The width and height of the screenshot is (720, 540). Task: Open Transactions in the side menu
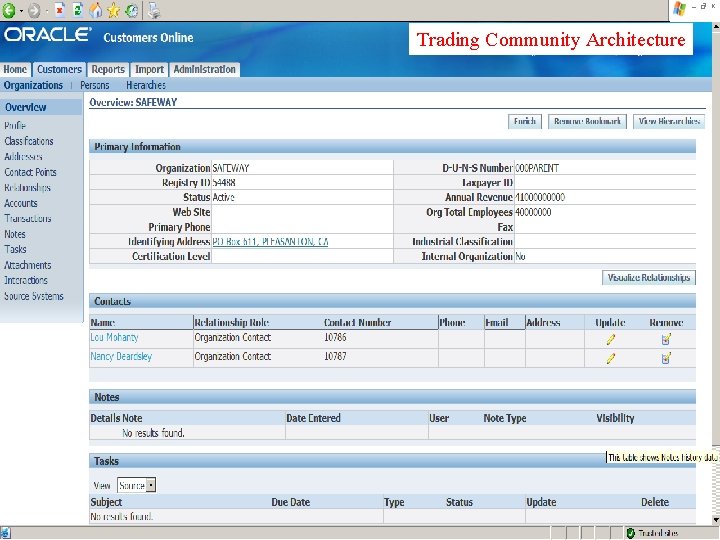click(x=28, y=219)
